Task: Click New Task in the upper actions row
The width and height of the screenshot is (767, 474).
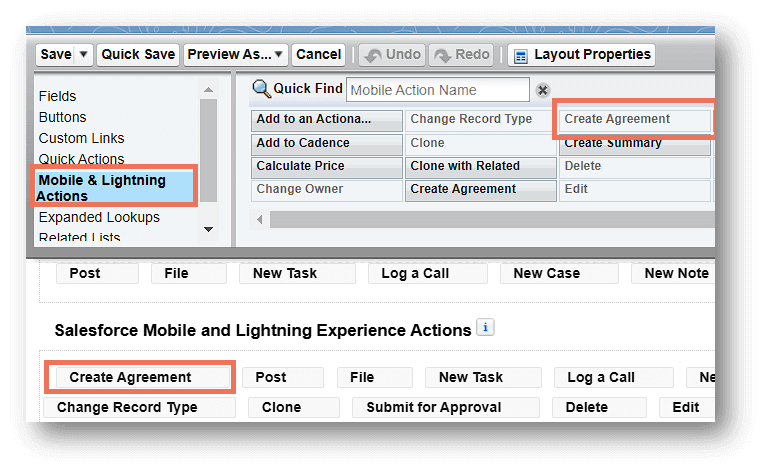Action: point(297,273)
